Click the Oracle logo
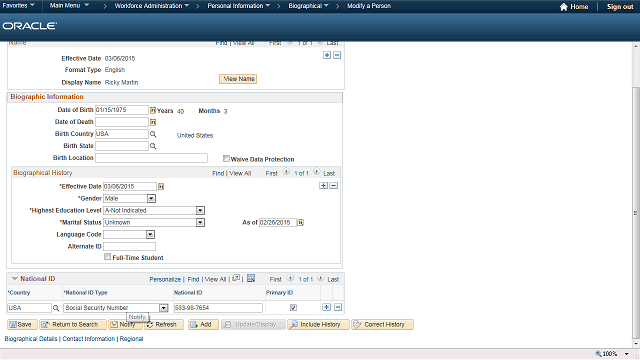 (x=29, y=26)
